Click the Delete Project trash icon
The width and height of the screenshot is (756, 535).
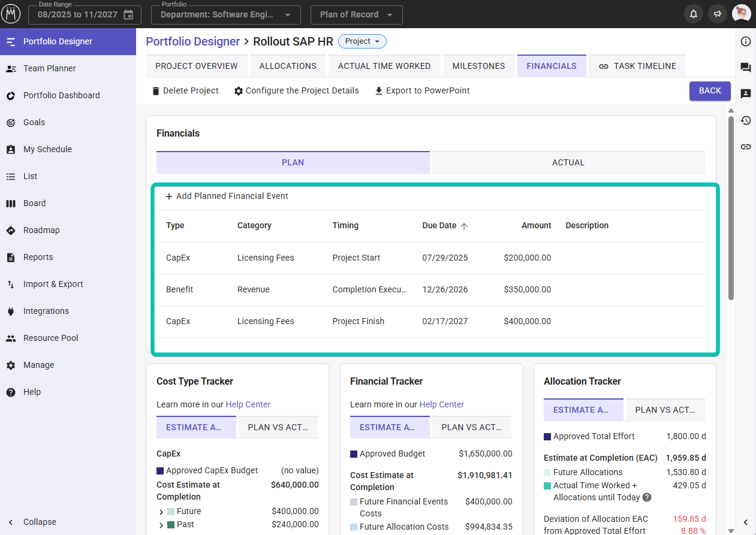coord(156,91)
